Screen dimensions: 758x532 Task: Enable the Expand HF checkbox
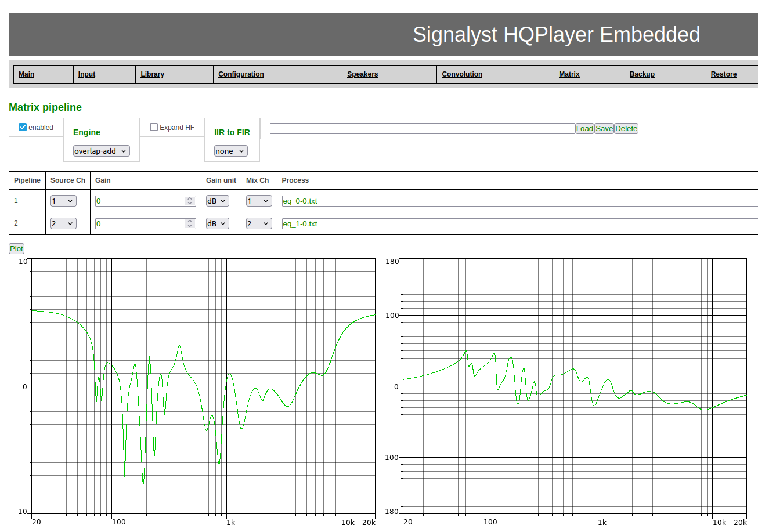pos(154,127)
